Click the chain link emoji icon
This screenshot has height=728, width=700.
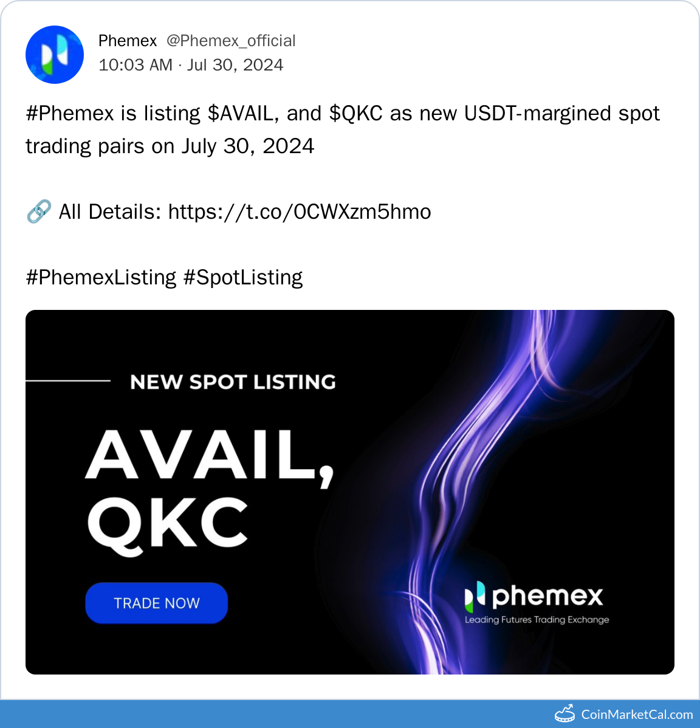(x=38, y=211)
